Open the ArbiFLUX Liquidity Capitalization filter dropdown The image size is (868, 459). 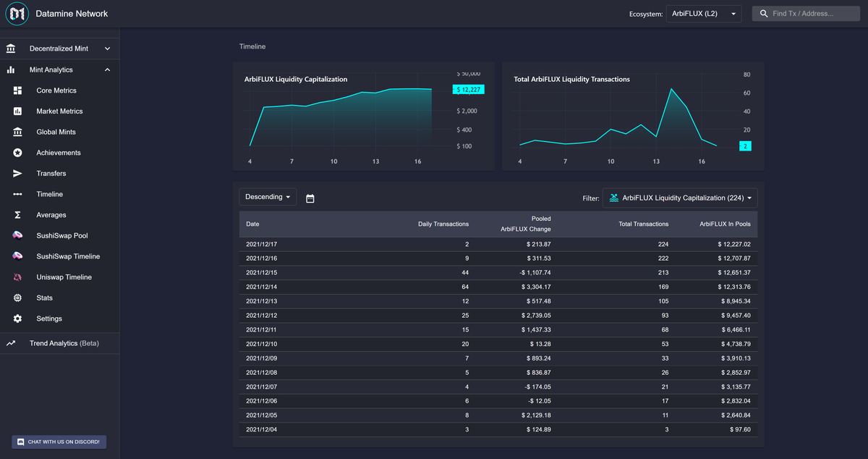(x=679, y=198)
